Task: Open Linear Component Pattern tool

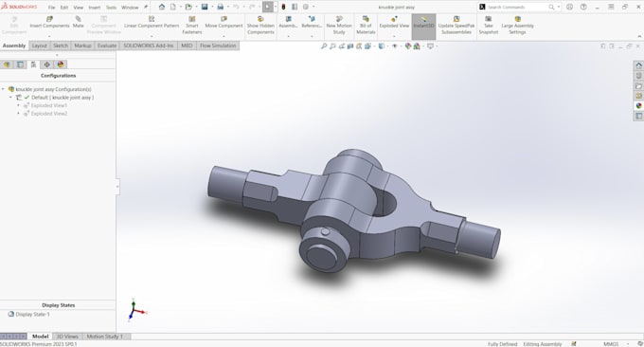Action: (x=152, y=22)
